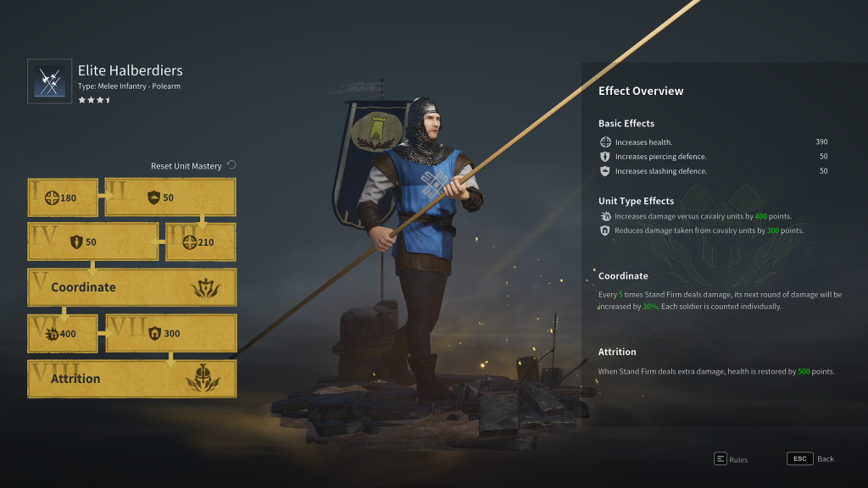
Task: Select mastery node I health 180
Action: pyautogui.click(x=63, y=197)
